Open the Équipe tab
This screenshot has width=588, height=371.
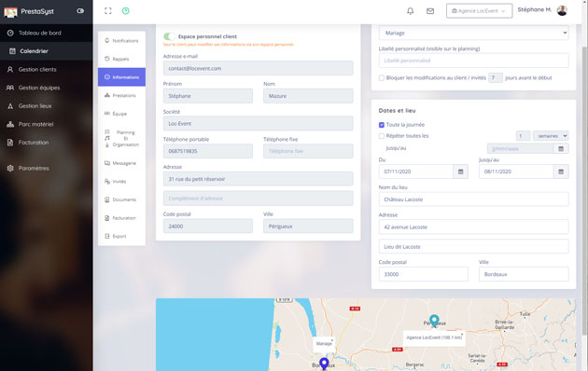pos(121,114)
